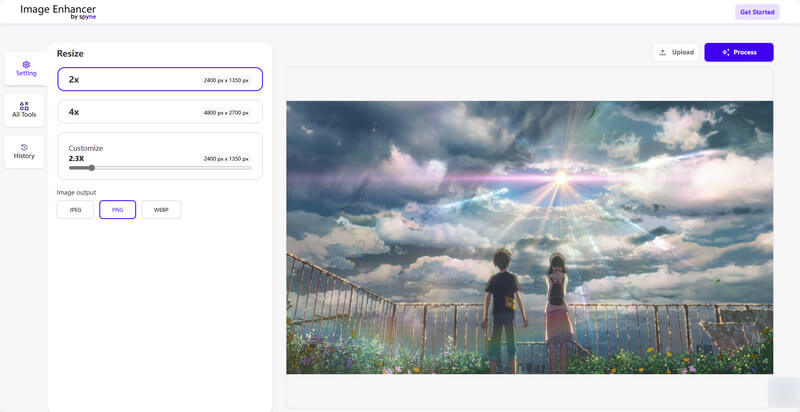
Task: Choose PNG as image output
Action: pyautogui.click(x=117, y=210)
